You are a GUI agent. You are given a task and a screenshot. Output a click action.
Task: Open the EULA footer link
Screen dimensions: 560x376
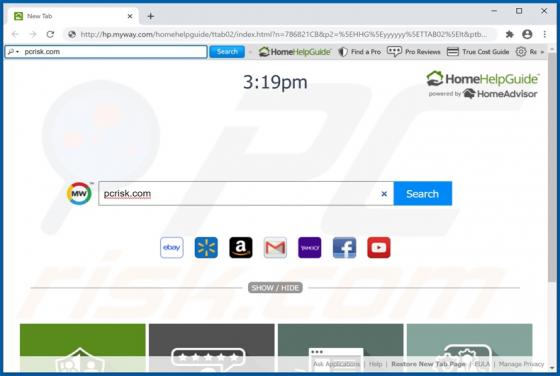tap(482, 364)
